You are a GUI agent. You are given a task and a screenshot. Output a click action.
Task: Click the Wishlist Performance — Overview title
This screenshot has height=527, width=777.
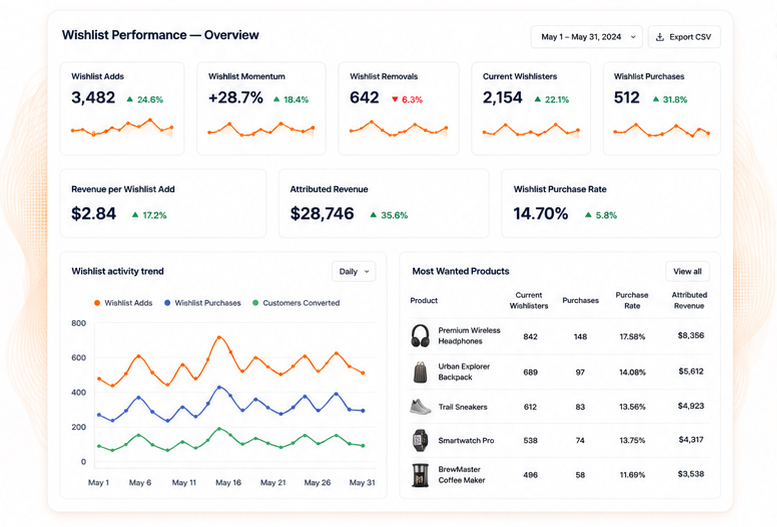coord(160,35)
